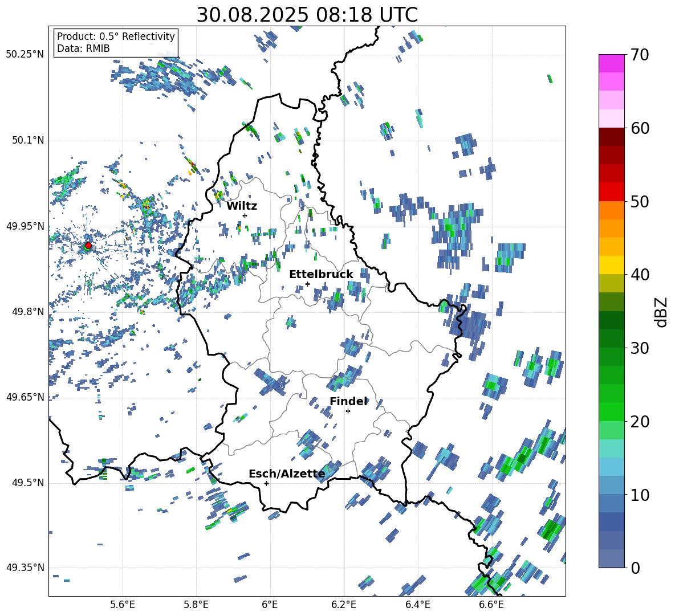The image size is (675, 616).
Task: Click the 30 colorbar tick label
Action: click(640, 348)
